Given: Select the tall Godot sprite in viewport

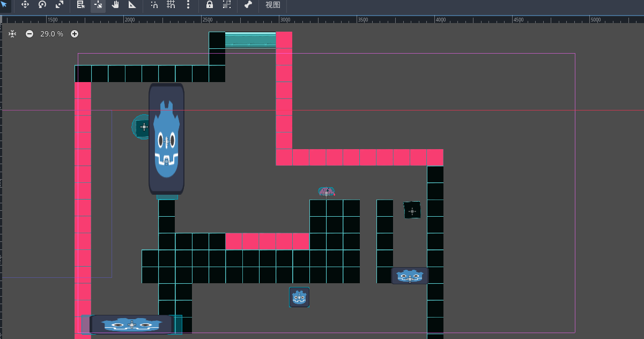Looking at the screenshot, I should point(166,139).
